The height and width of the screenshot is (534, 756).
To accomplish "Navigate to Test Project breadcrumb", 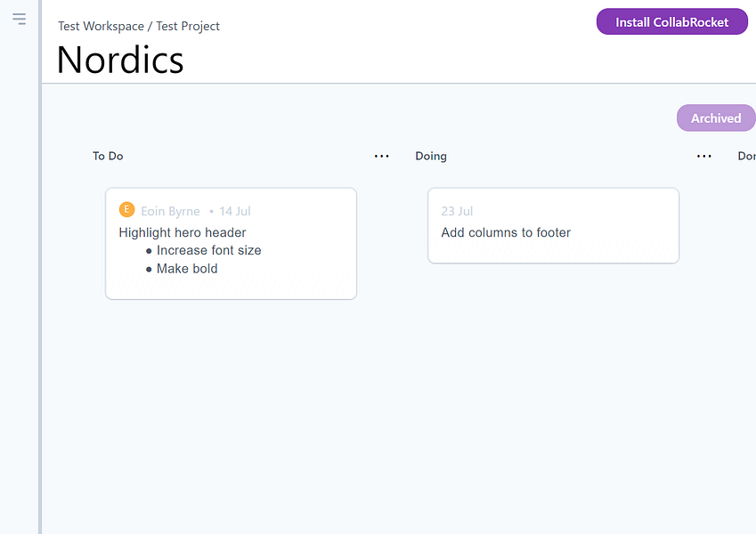I will click(x=188, y=27).
